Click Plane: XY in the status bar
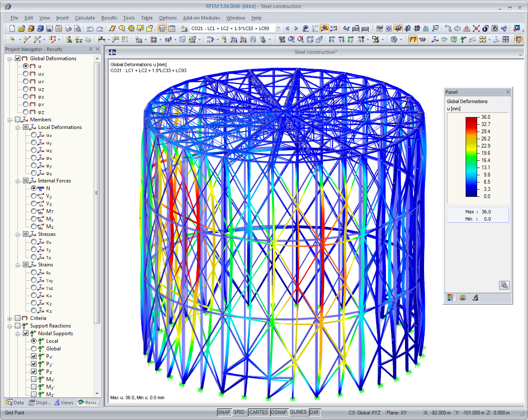Viewport: 528px width, 420px height. click(399, 412)
